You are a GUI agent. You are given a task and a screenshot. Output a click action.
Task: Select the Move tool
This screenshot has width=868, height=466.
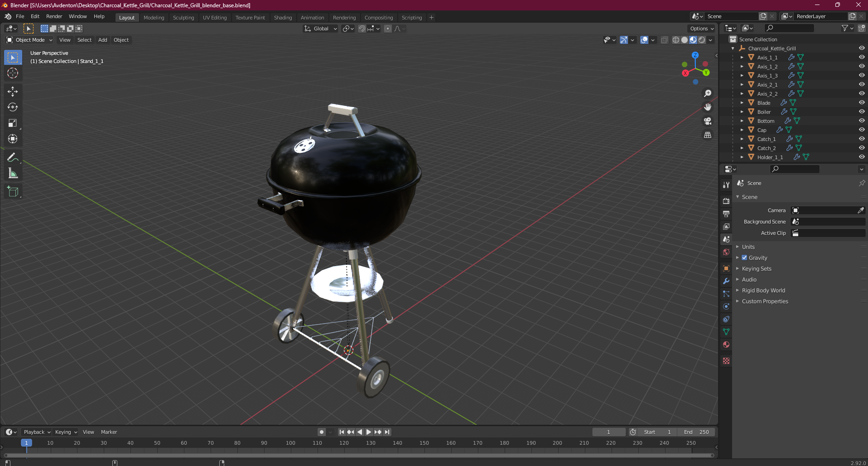13,92
